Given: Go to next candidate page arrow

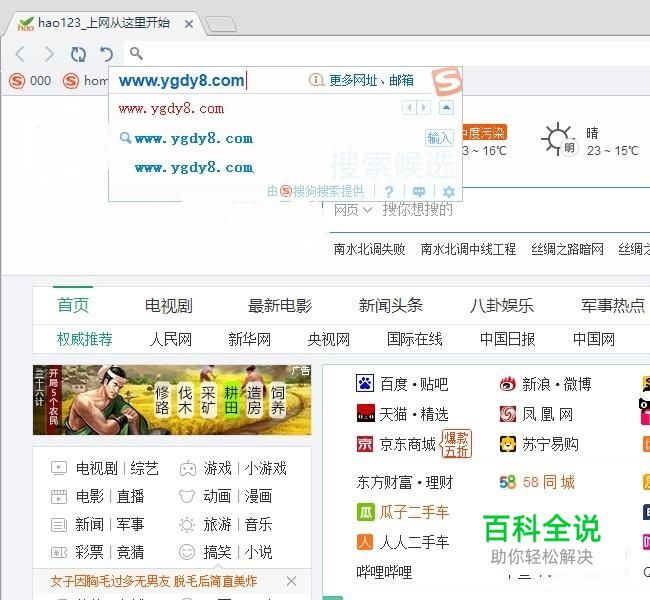Looking at the screenshot, I should pos(424,108).
